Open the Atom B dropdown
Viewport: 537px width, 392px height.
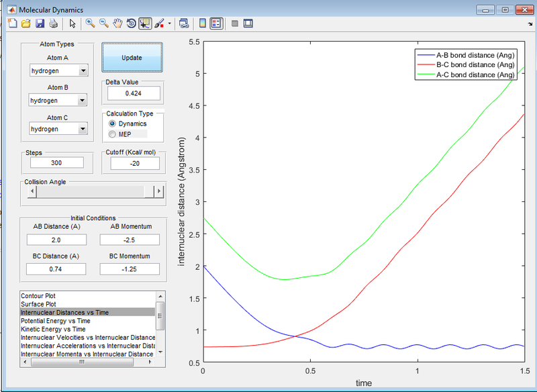[x=59, y=101]
